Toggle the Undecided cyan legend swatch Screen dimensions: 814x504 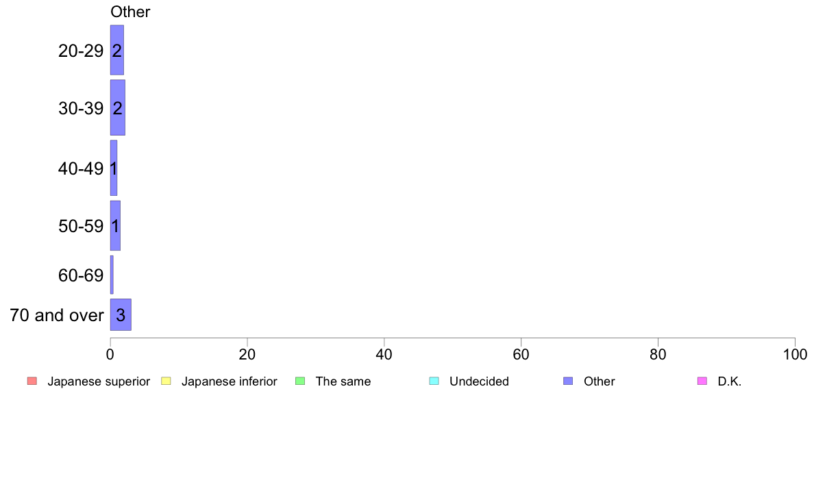point(434,381)
